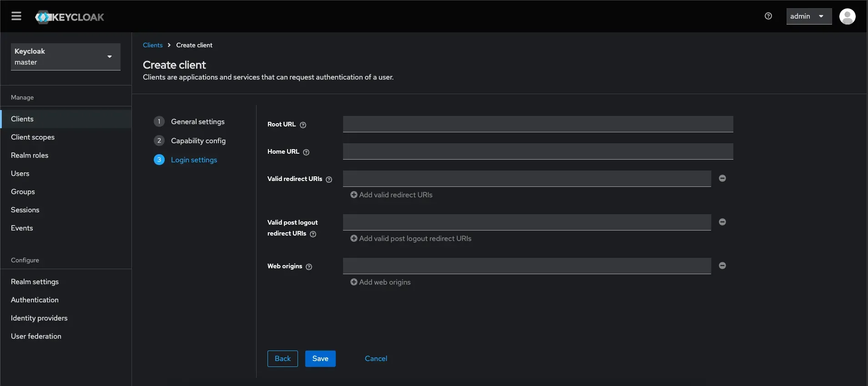Click the Cancel link
This screenshot has height=386, width=868.
pos(376,358)
